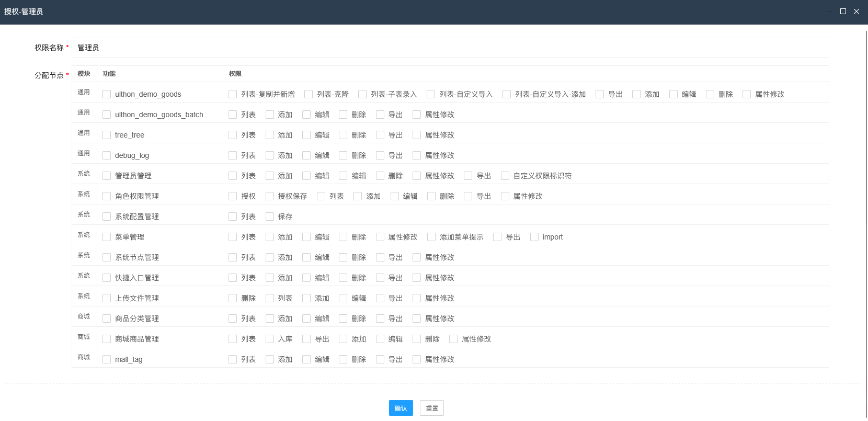Select the 快捷入口管理 function checkbox

[107, 278]
